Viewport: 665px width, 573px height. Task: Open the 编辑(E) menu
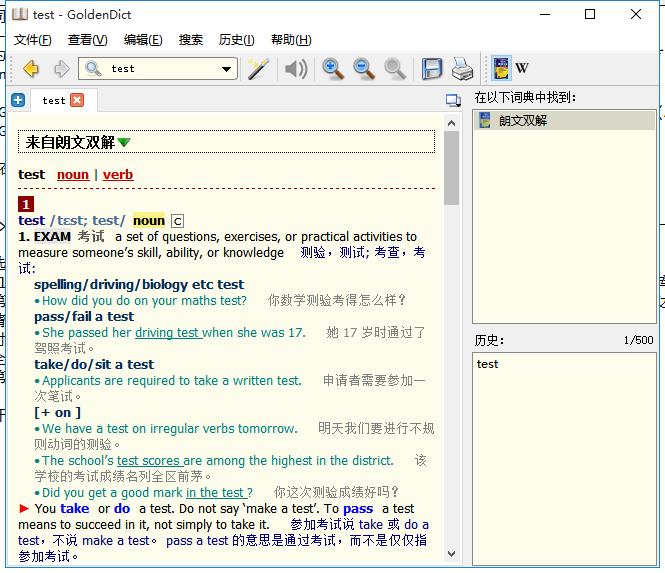(x=143, y=40)
